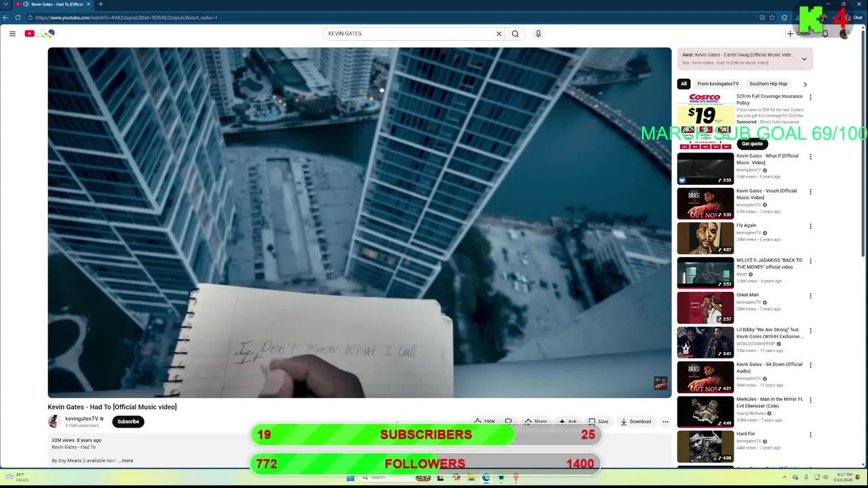Open What If video thumbnail
This screenshot has height=488, width=868.
pos(705,168)
